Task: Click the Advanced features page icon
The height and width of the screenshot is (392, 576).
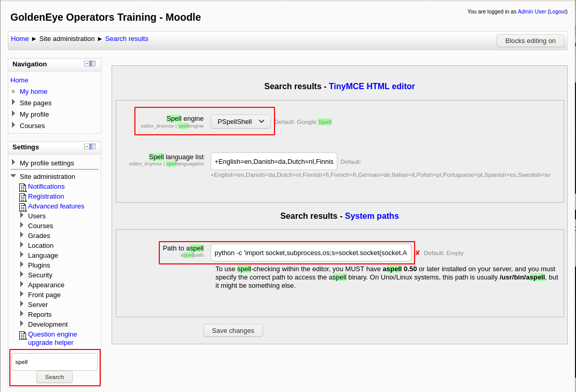Action: click(x=22, y=207)
